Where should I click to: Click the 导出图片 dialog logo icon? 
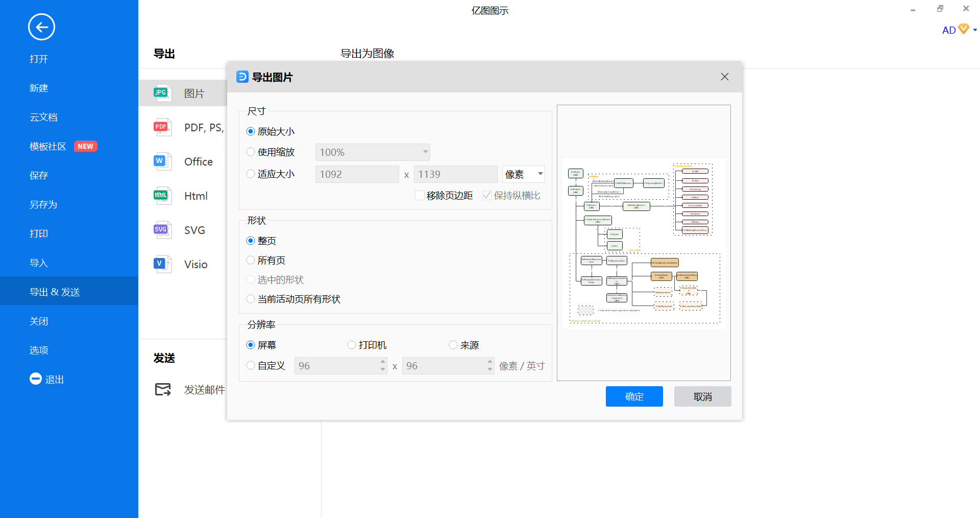pos(242,77)
